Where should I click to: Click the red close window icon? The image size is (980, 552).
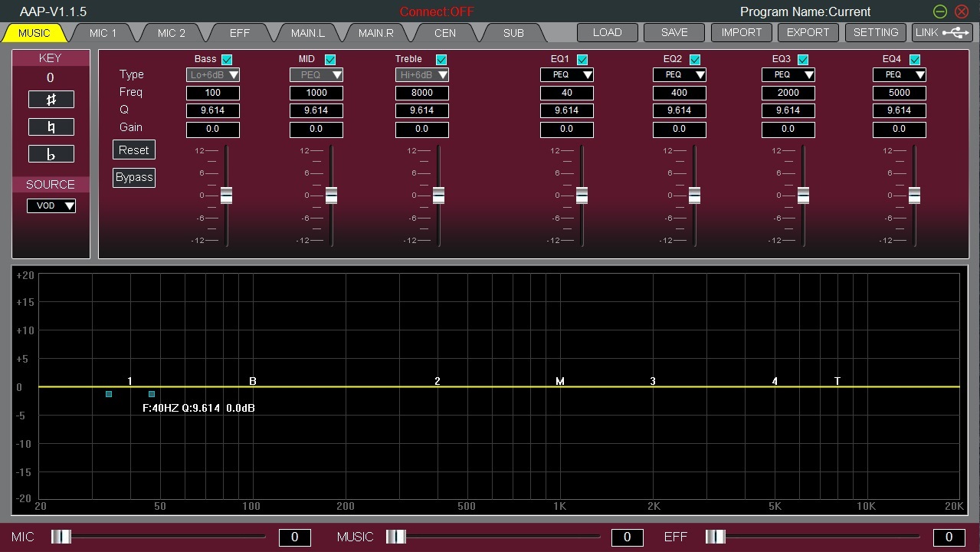point(962,11)
